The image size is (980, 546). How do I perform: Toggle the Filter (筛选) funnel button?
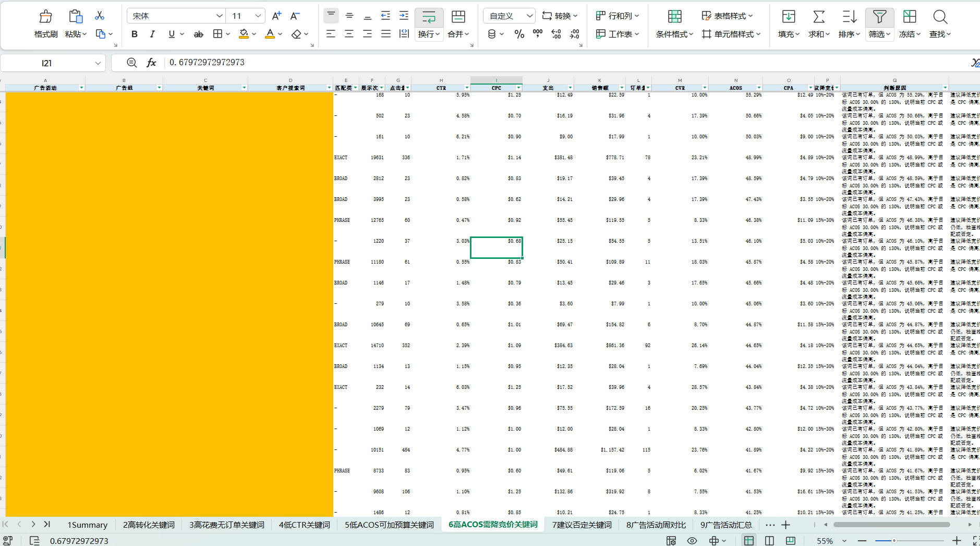point(879,17)
